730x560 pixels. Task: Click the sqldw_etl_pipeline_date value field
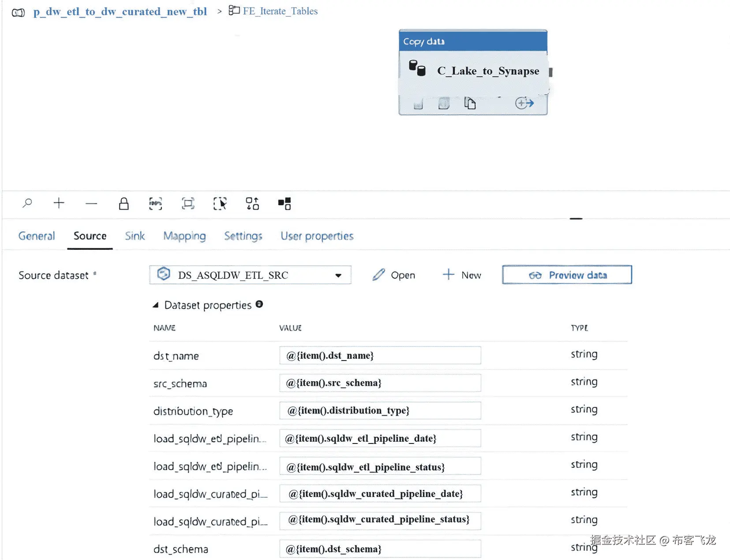[x=380, y=438]
